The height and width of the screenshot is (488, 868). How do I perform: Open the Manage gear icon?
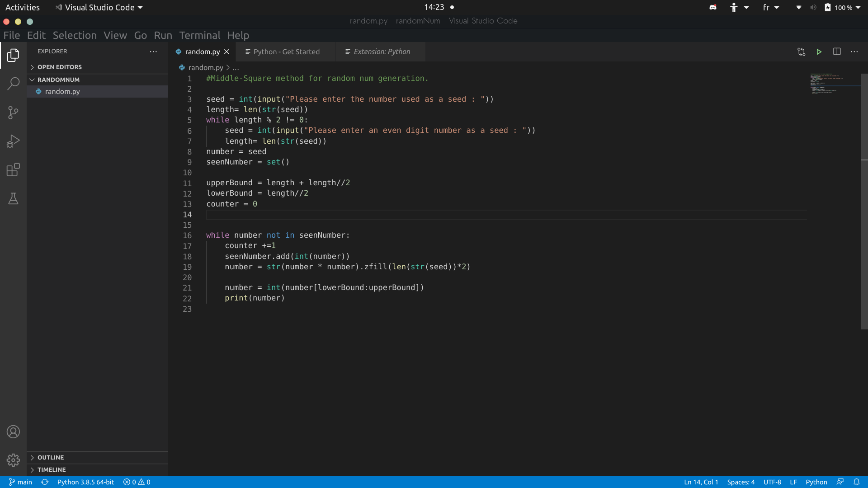pos(13,460)
